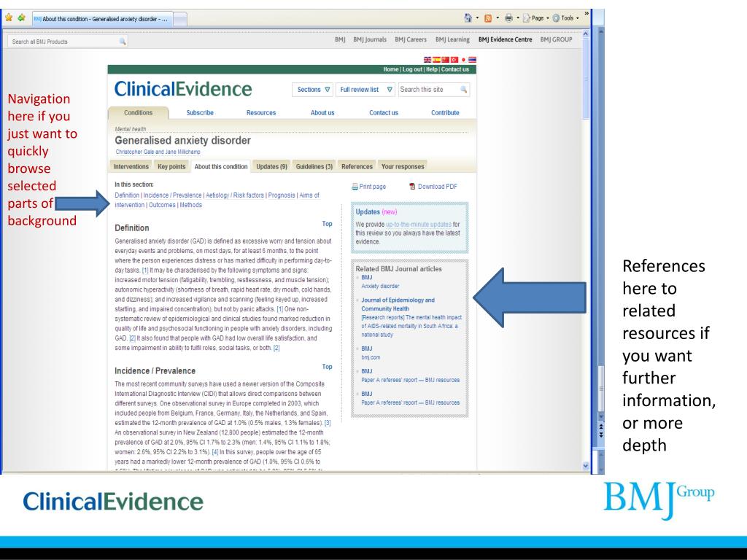Open BMJ Evidence Centre link

(505, 39)
